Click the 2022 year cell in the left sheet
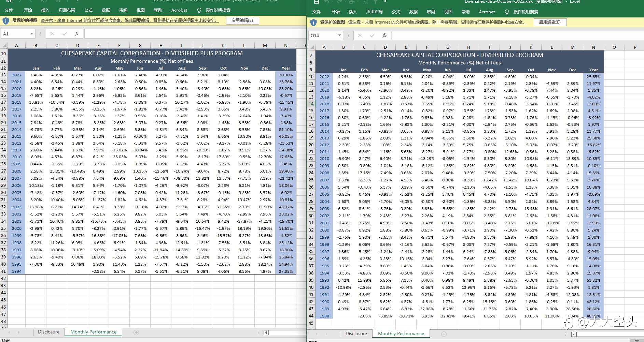 pyautogui.click(x=16, y=75)
